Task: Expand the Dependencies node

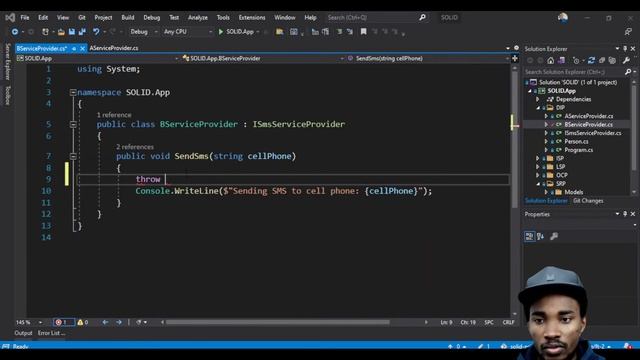Action: [538, 99]
